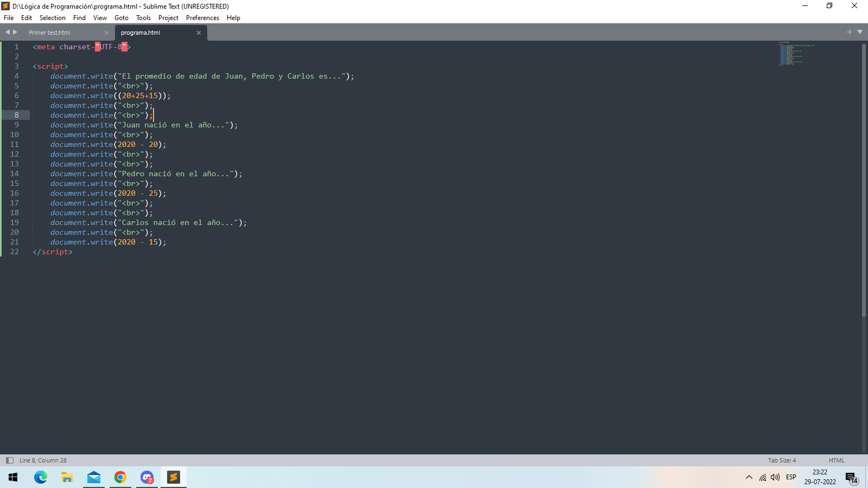Viewport: 868px width, 488px height.
Task: Close the programa.html tab
Action: point(199,33)
